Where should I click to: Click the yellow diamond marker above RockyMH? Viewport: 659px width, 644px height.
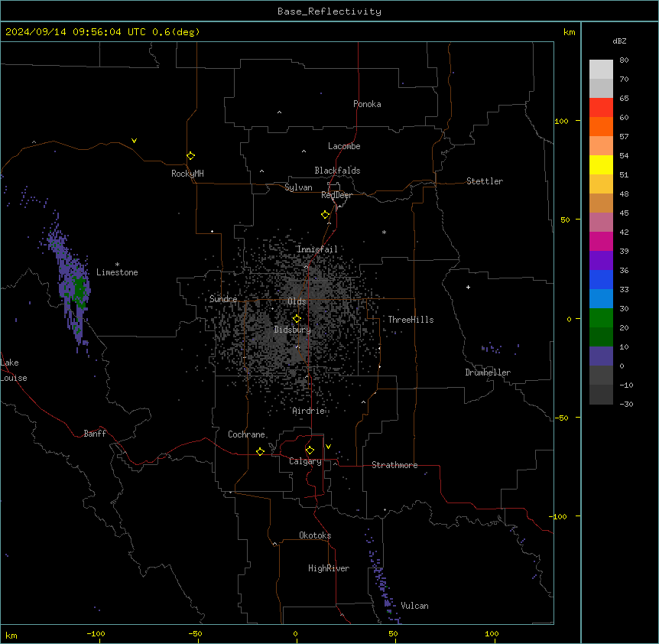click(x=191, y=156)
